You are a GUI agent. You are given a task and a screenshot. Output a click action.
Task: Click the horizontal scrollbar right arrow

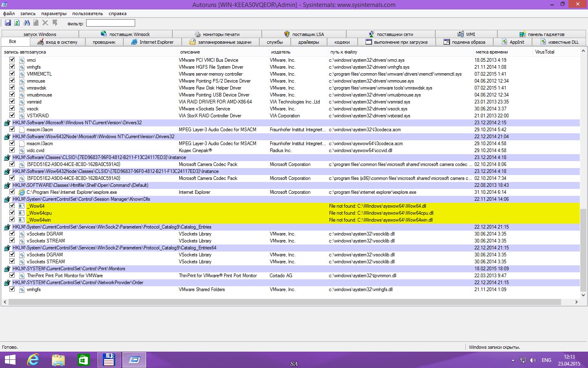pos(576,302)
